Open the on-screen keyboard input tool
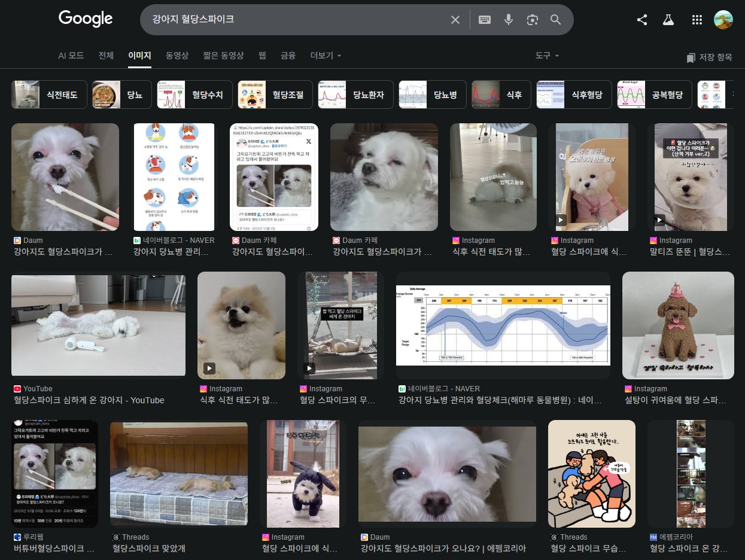 coord(485,20)
